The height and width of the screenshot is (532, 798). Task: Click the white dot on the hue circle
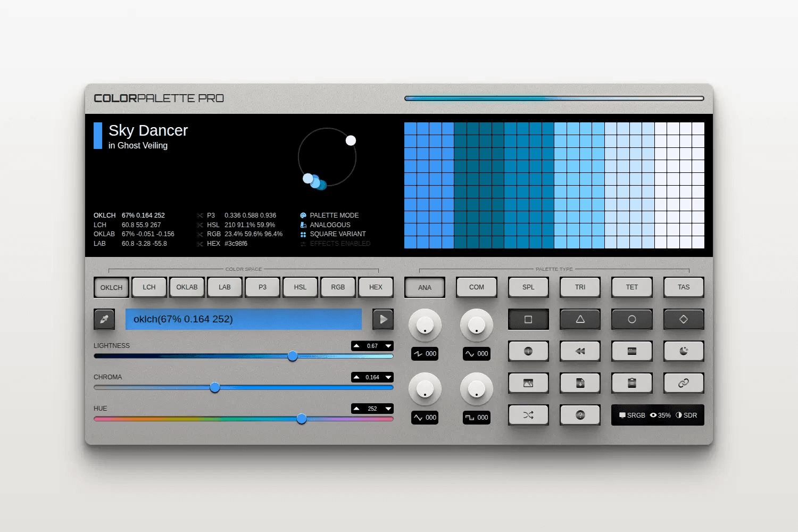point(351,140)
